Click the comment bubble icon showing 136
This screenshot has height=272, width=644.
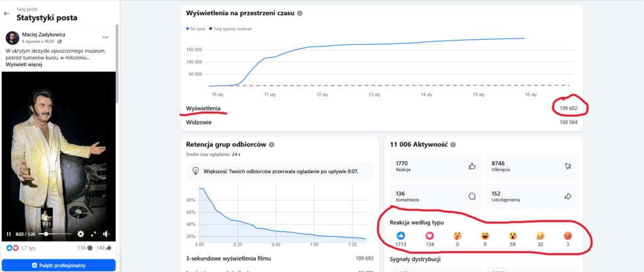click(91, 248)
